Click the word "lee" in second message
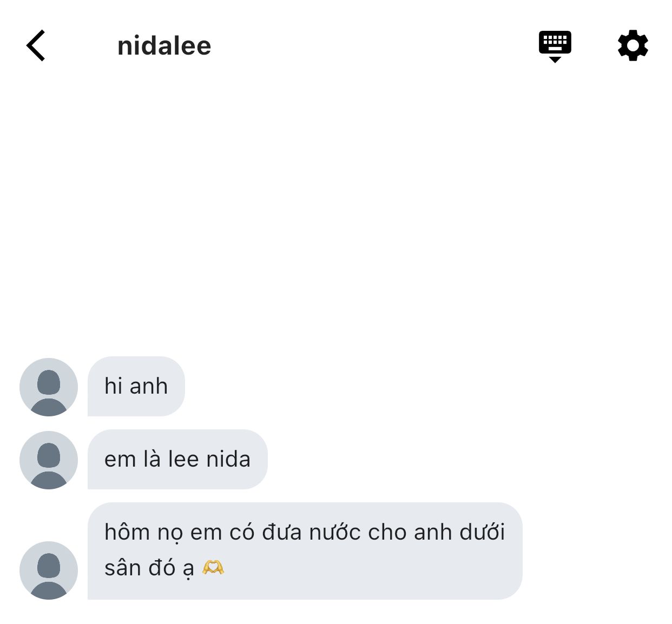The width and height of the screenshot is (672, 624). [x=184, y=459]
